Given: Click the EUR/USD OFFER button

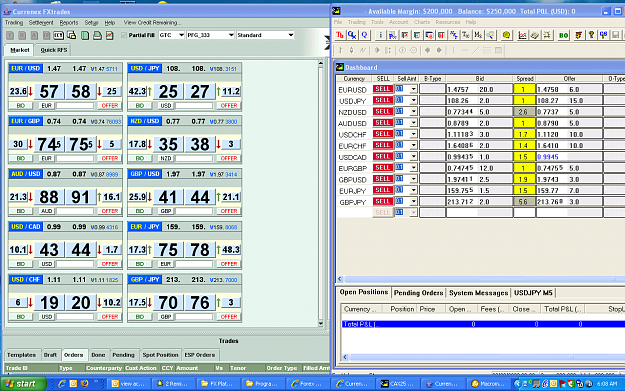Looking at the screenshot, I should (x=110, y=106).
